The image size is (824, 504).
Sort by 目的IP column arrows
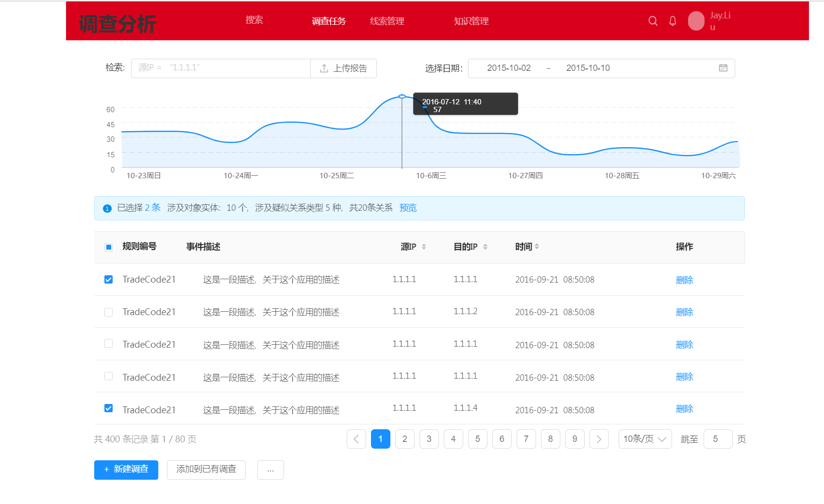485,247
